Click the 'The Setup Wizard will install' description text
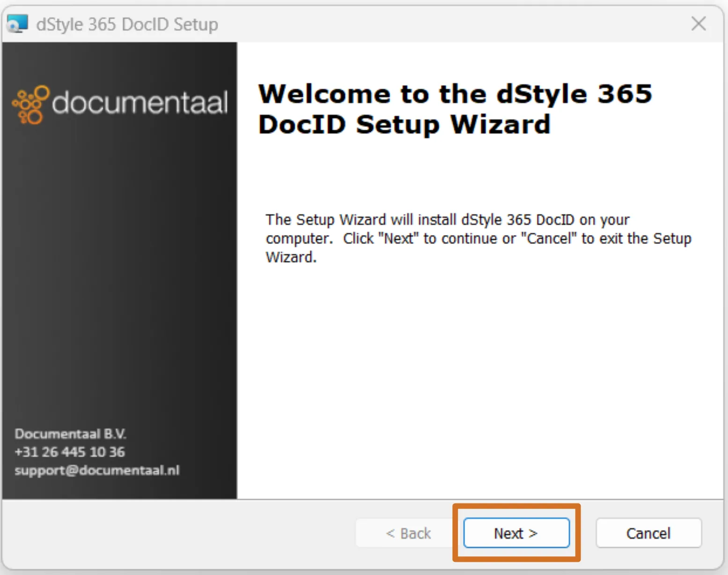 (x=478, y=238)
